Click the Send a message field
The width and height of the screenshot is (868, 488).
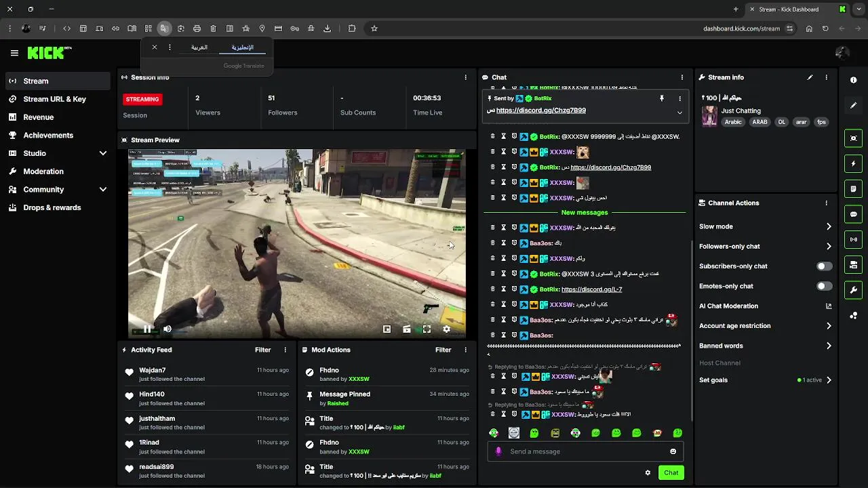click(x=585, y=451)
